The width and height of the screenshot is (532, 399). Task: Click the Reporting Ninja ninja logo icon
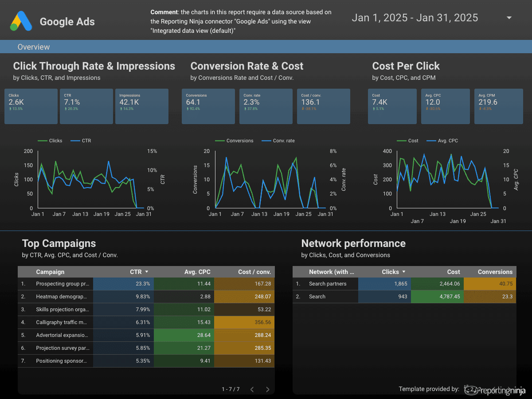[471, 391]
